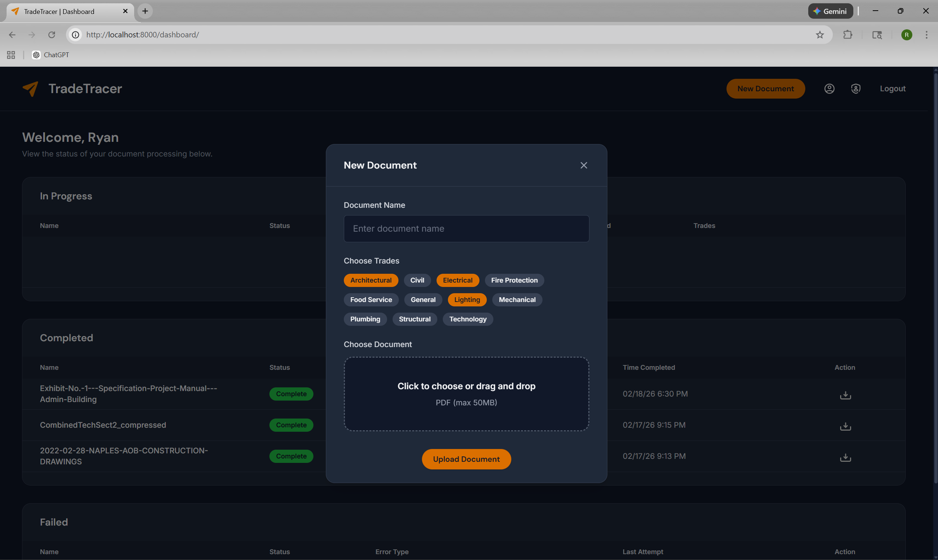Select the TradeTracer | Dashboard tab
This screenshot has height=560, width=938.
click(70, 11)
